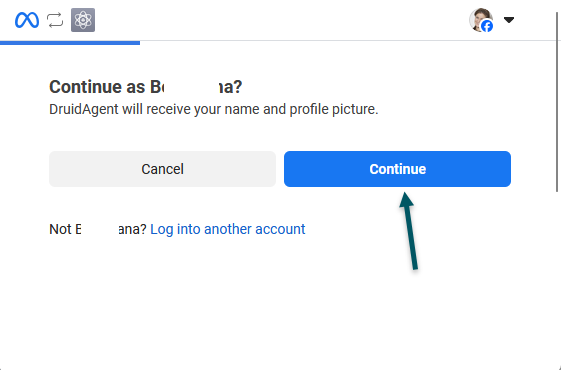This screenshot has width=561, height=370.
Task: Select the DruidAgent atom app icon
Action: pyautogui.click(x=83, y=20)
